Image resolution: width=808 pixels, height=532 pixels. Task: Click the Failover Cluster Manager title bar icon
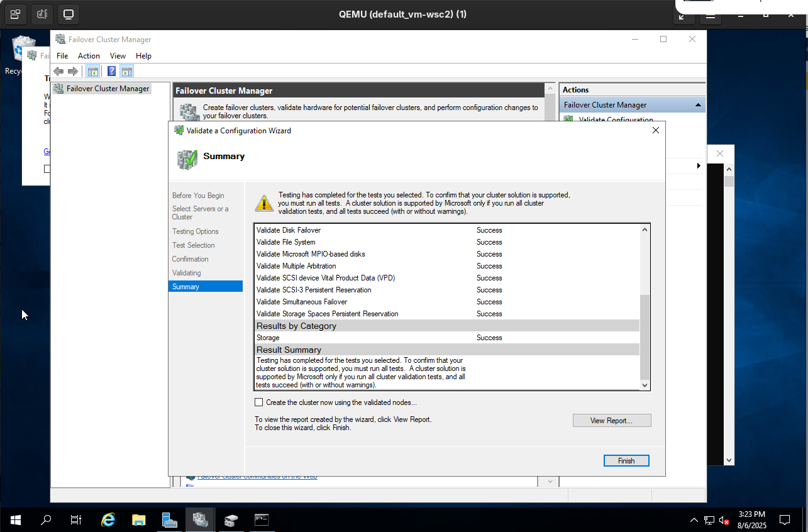click(x=60, y=39)
